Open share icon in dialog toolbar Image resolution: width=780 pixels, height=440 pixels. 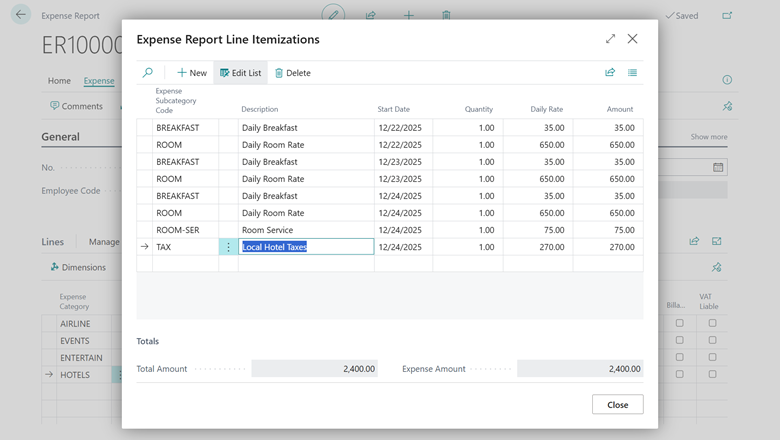click(610, 73)
